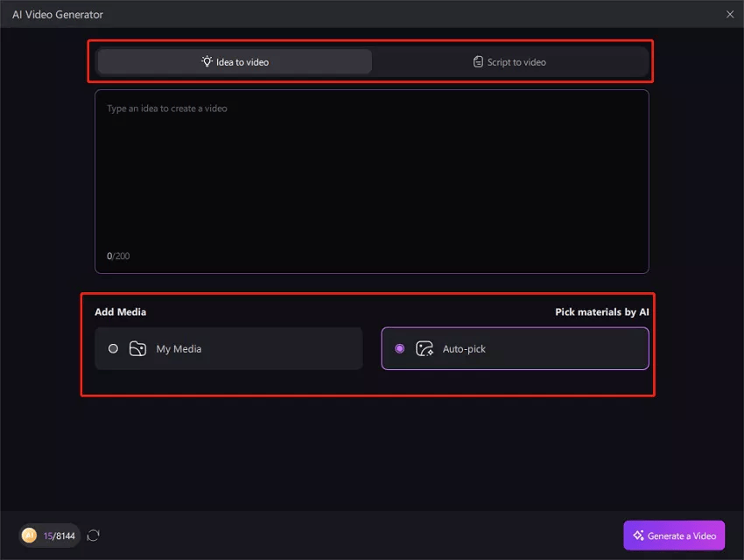Click the sparkle icon on Generate a Video
The image size is (744, 560).
(x=637, y=535)
